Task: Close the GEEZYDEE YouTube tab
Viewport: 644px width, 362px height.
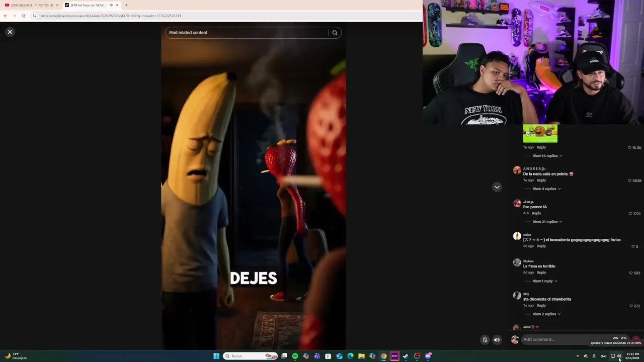Action: [57, 5]
